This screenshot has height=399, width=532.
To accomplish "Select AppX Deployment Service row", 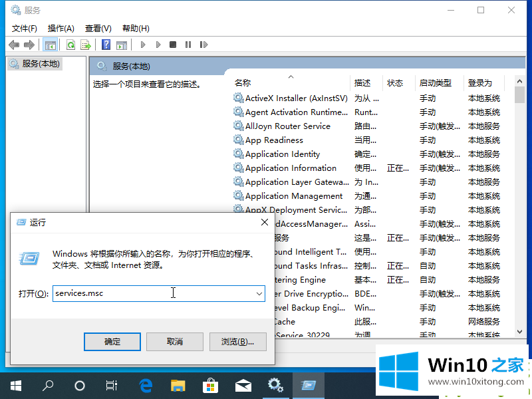I will click(x=296, y=209).
